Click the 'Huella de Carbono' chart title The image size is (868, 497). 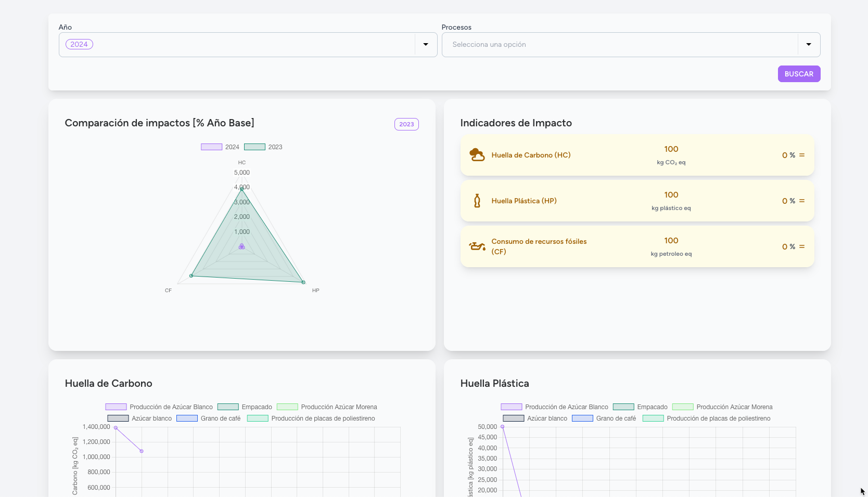coord(108,383)
